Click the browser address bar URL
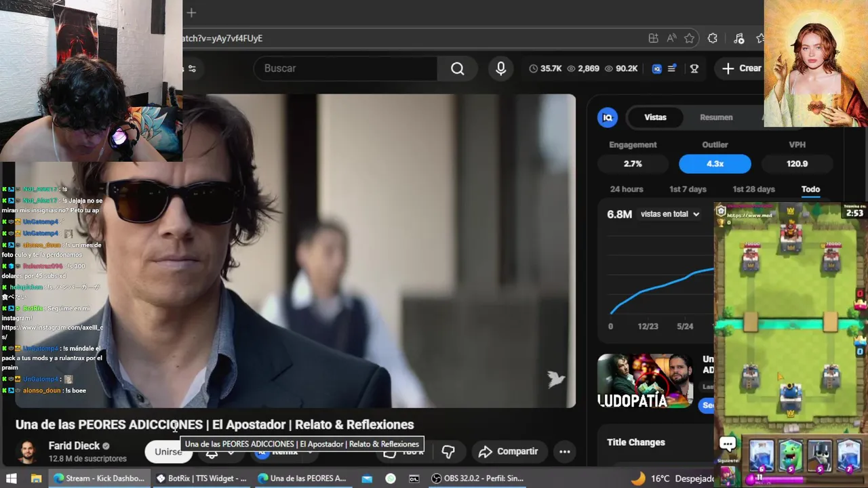This screenshot has height=488, width=868. (x=222, y=39)
